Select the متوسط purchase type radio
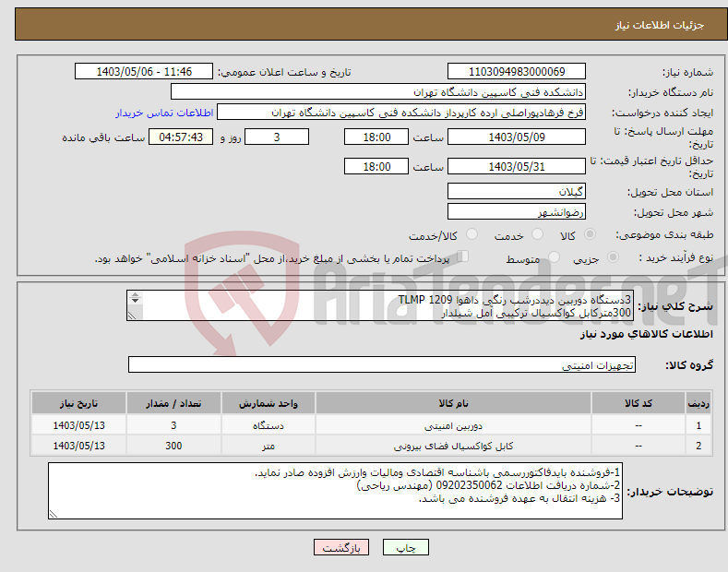This screenshot has height=572, width=728. pos(554,256)
